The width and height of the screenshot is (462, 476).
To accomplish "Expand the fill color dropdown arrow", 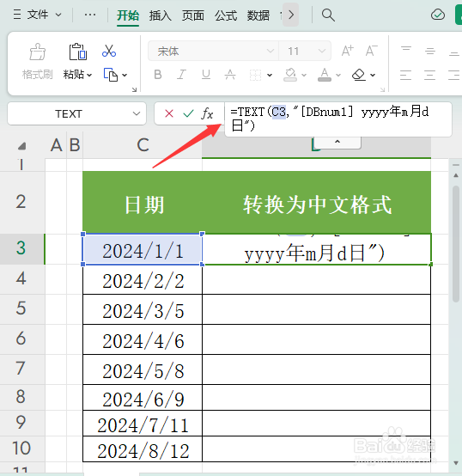I will (304, 75).
